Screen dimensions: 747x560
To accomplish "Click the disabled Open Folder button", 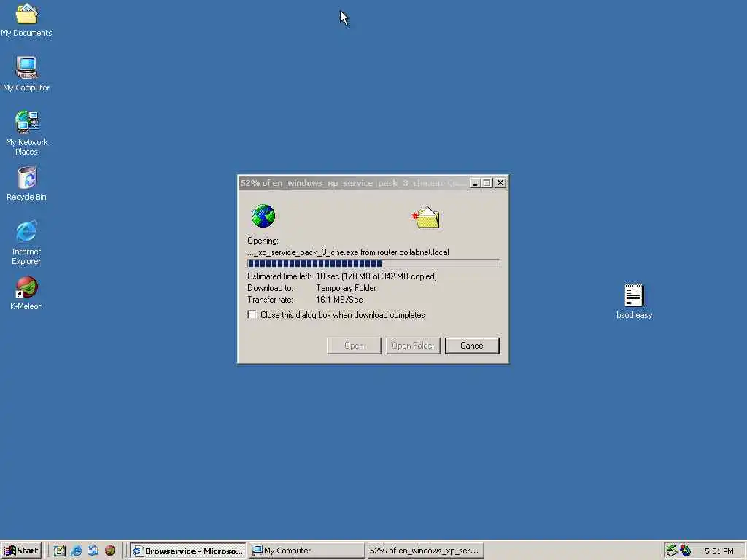I will click(x=413, y=346).
